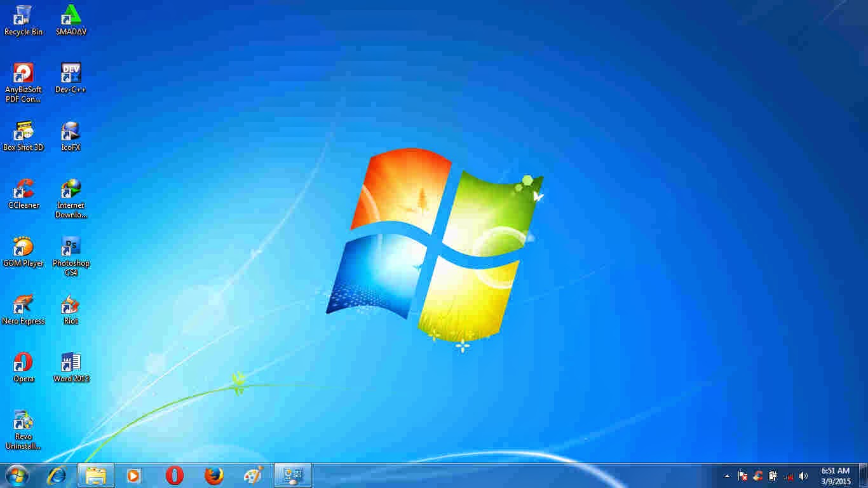Image resolution: width=868 pixels, height=488 pixels.
Task: Open Revo Uninstaller
Action: (24, 419)
